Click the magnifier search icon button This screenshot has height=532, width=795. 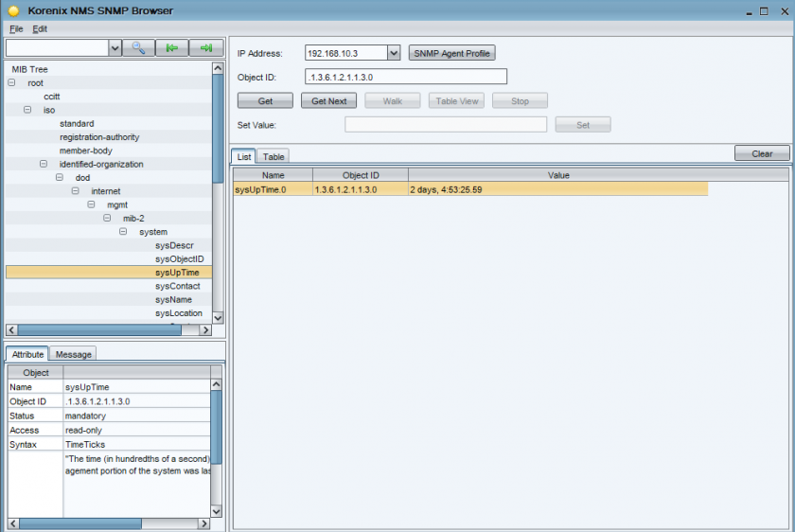point(138,48)
